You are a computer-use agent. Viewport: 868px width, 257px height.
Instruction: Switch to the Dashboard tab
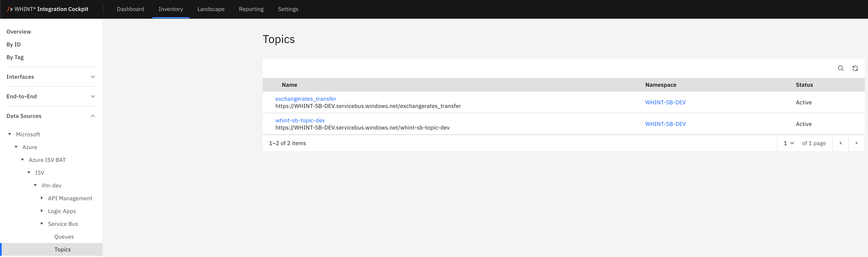coord(130,9)
